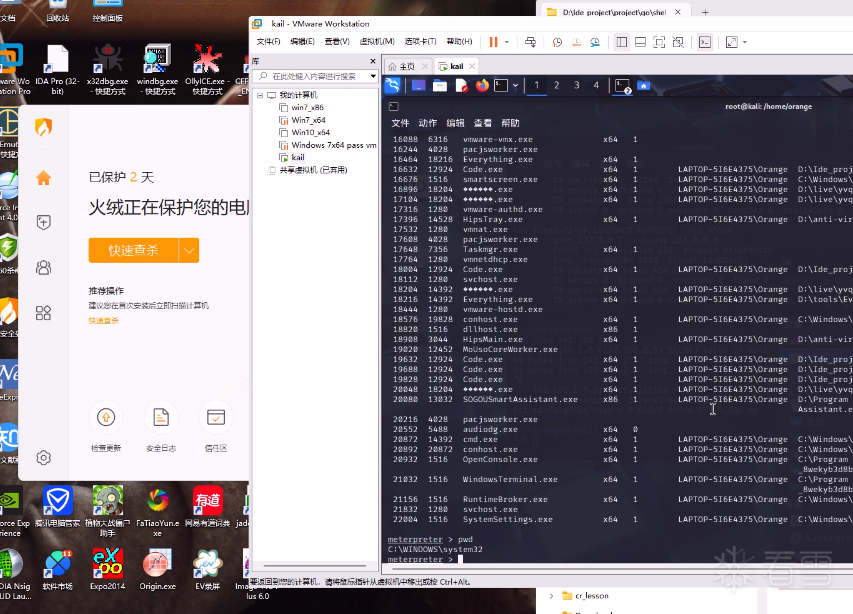This screenshot has height=614, width=853.
Task: Select the kail VM in the library
Action: (298, 157)
